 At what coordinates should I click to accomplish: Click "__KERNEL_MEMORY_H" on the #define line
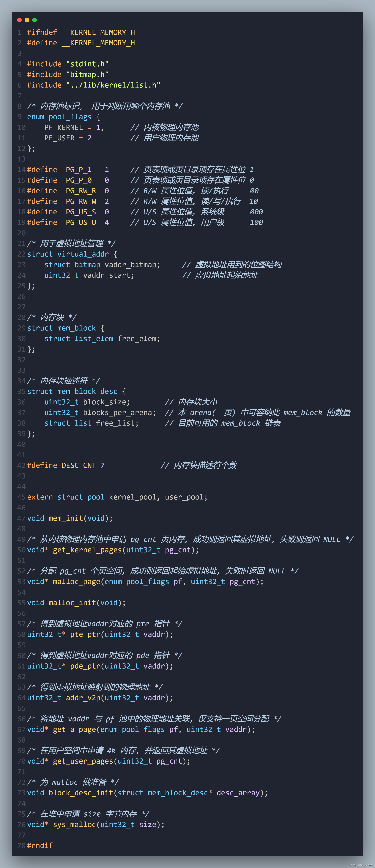coord(98,43)
